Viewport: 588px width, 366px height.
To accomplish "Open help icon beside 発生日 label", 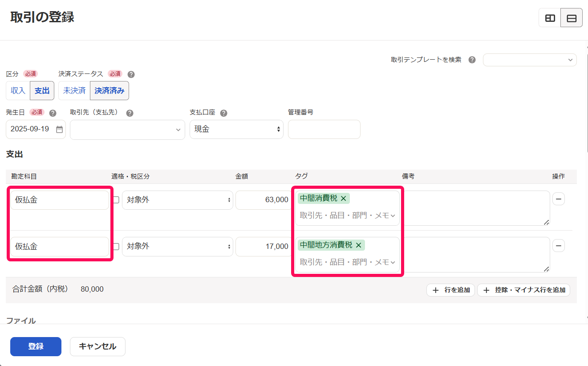I will [53, 113].
